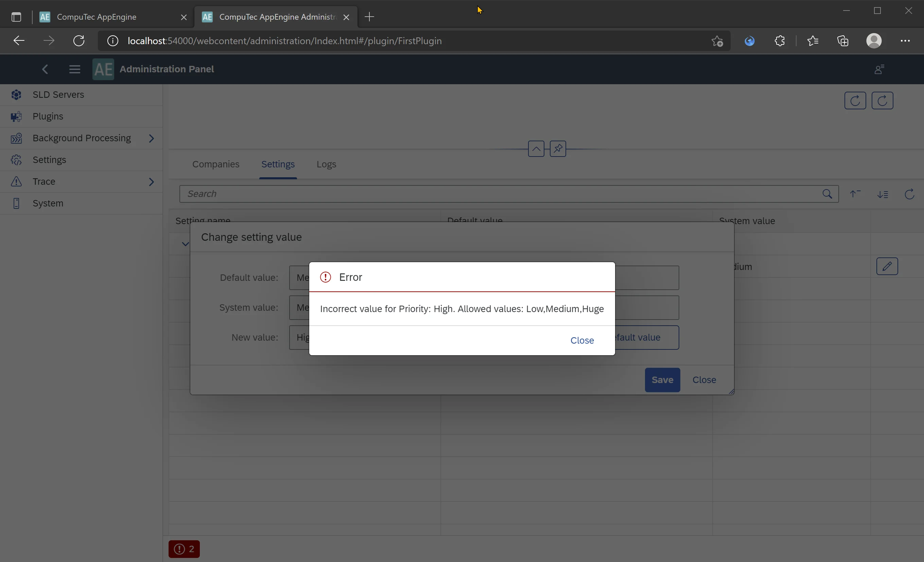Select SLD Servers in the sidebar

pyautogui.click(x=58, y=95)
